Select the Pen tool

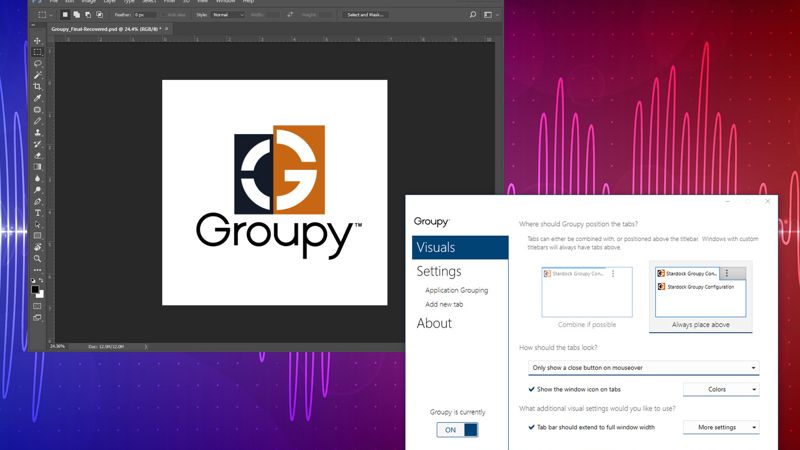[x=37, y=202]
